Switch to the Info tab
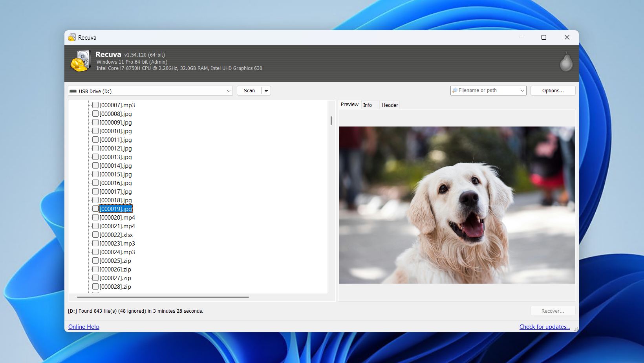644x363 pixels. [368, 105]
